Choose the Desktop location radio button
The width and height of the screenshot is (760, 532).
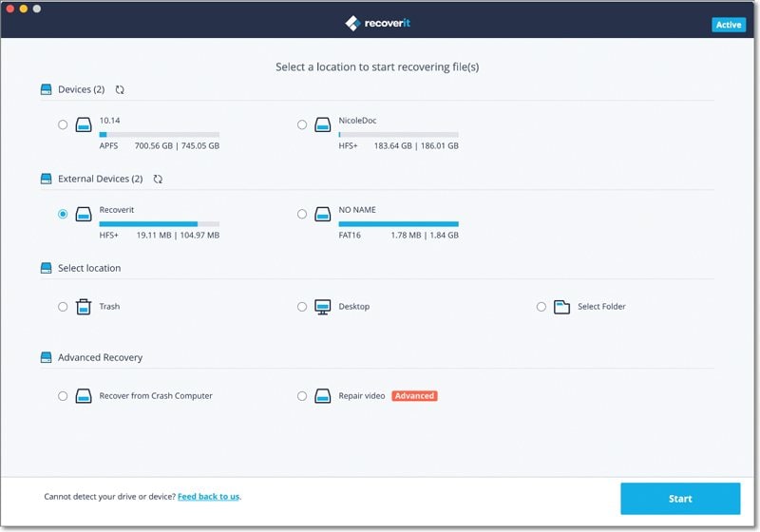tap(302, 307)
